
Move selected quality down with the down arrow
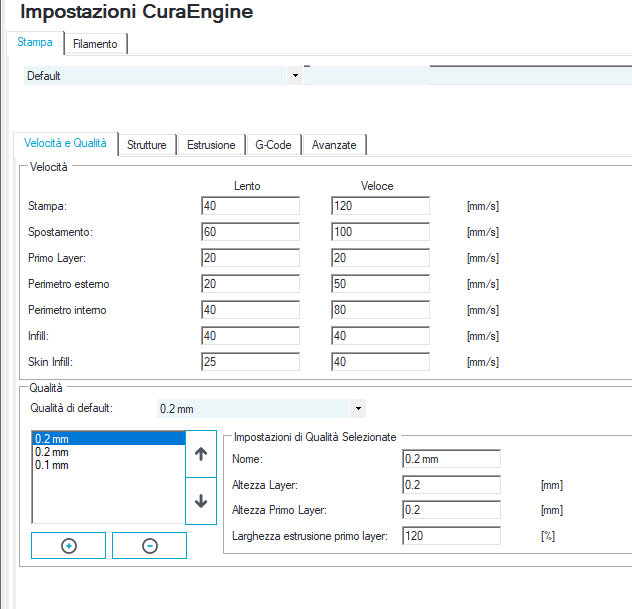201,501
